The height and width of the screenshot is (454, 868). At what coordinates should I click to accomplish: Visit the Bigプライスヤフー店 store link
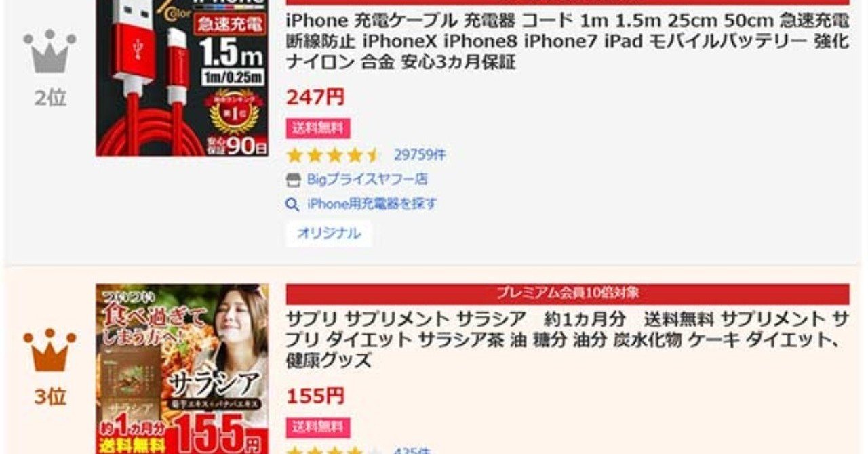(x=367, y=180)
